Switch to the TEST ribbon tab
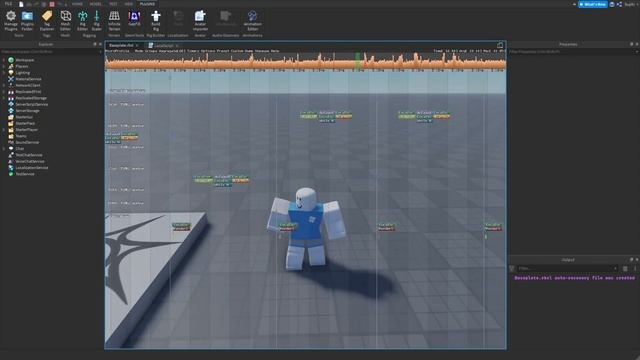This screenshot has height=360, width=640. tap(113, 4)
